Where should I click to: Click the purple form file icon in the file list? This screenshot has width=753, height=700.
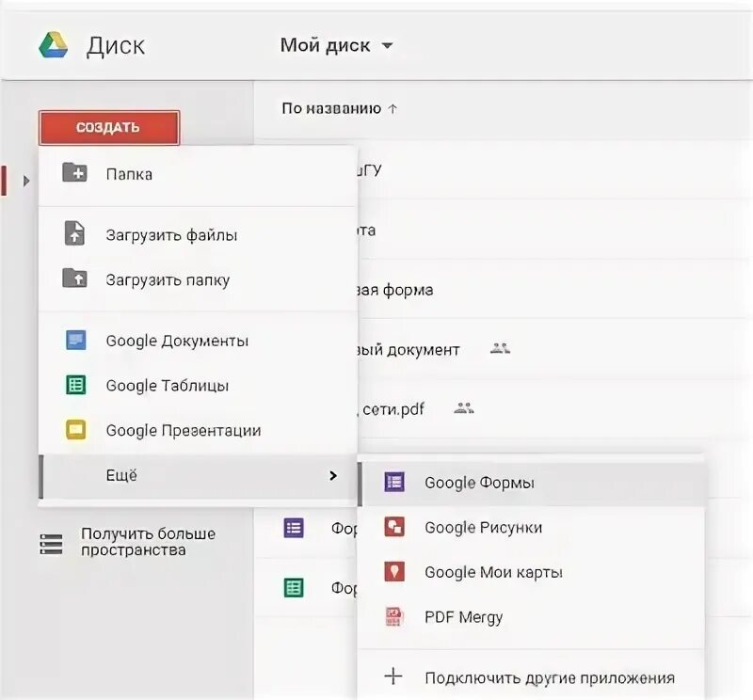click(294, 528)
